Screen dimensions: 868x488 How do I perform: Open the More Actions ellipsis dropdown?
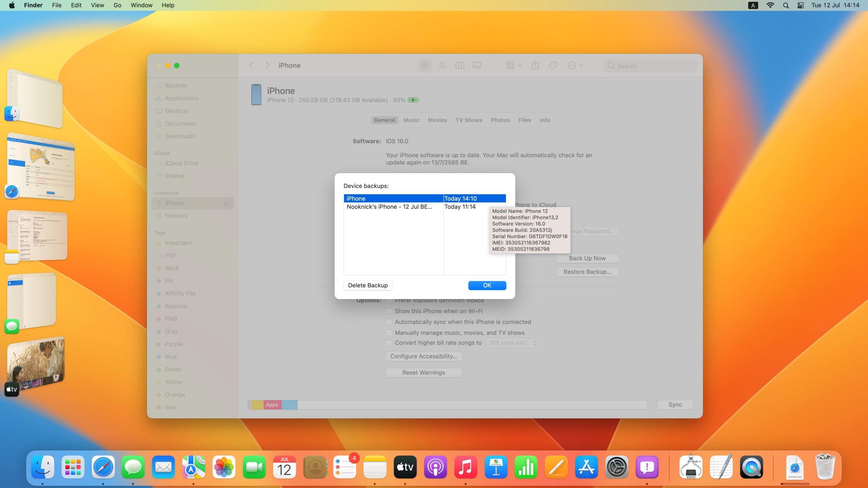pos(575,65)
